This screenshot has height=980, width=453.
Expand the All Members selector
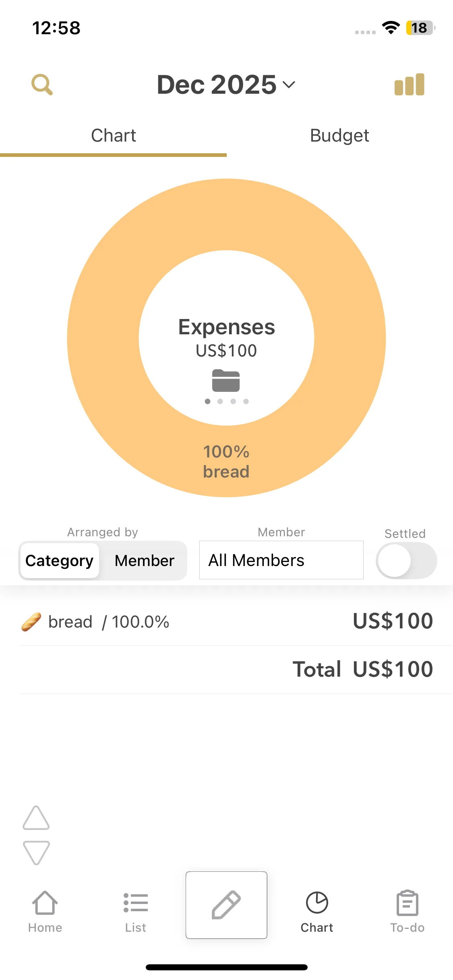tap(281, 560)
